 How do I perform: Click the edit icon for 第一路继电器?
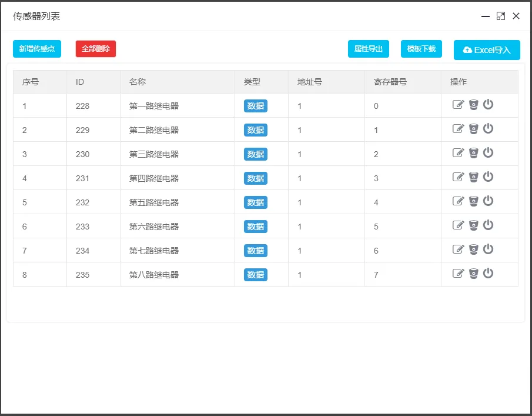tap(458, 106)
